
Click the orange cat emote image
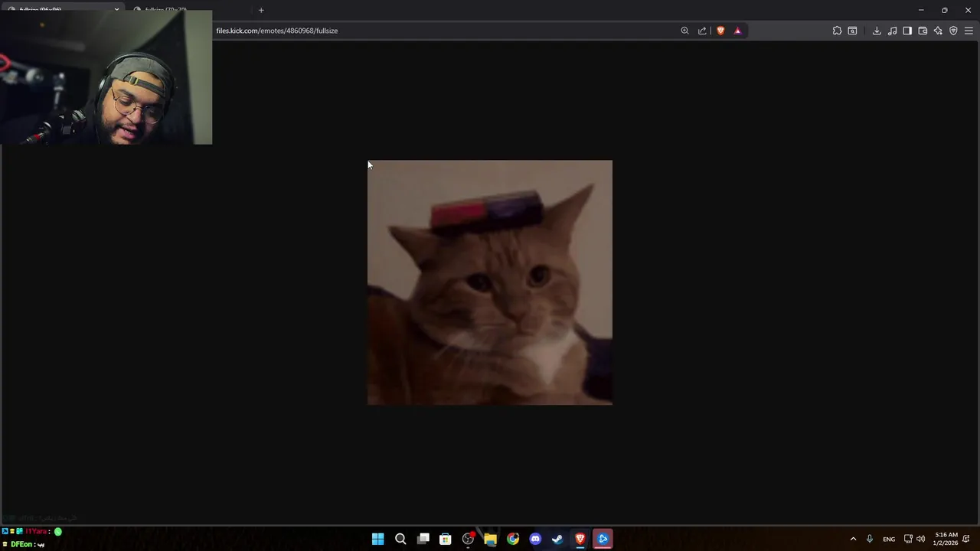pos(490,282)
